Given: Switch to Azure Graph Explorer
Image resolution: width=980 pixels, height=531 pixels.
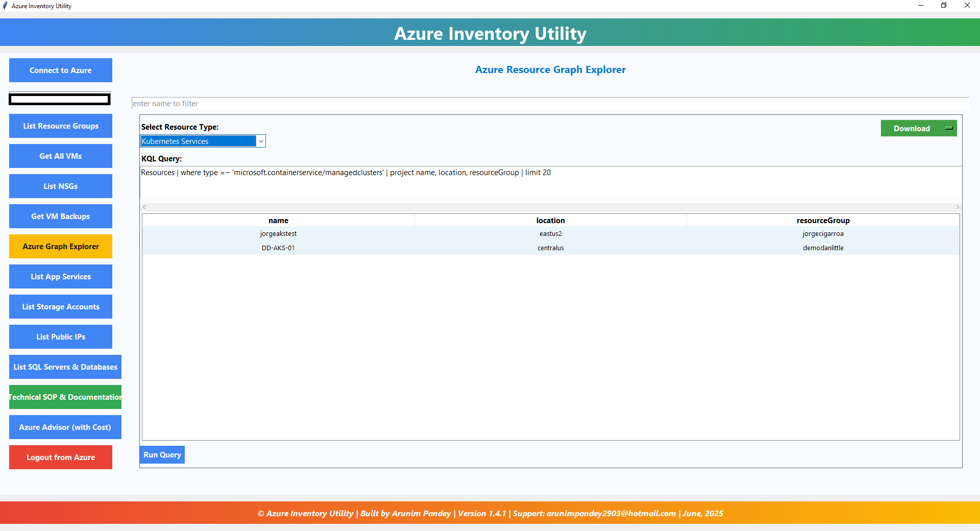Looking at the screenshot, I should tap(60, 246).
